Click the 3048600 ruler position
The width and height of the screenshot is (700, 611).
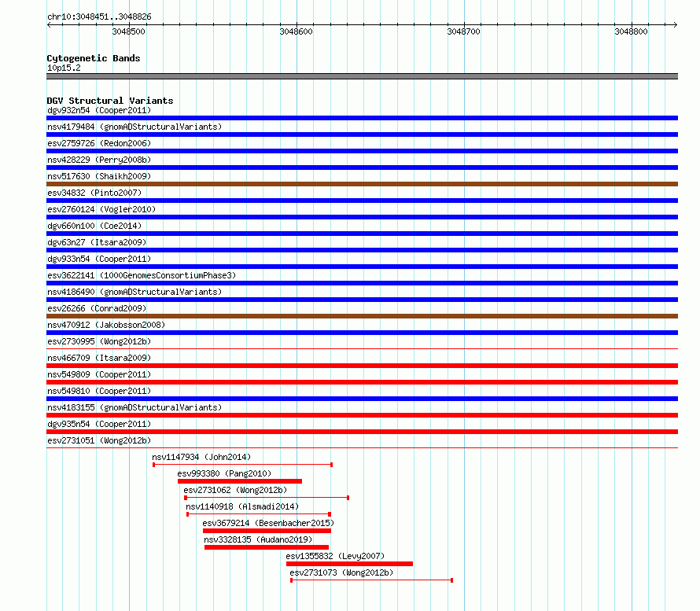pyautogui.click(x=296, y=31)
